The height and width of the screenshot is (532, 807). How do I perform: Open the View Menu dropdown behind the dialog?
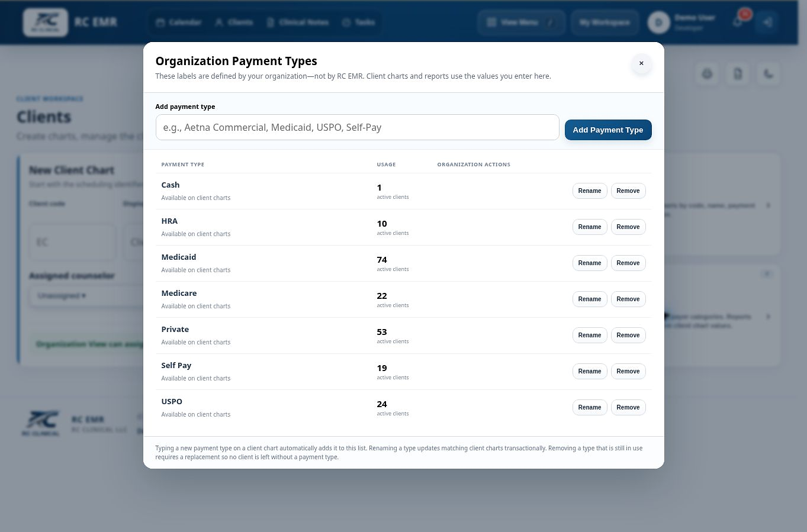pos(521,22)
